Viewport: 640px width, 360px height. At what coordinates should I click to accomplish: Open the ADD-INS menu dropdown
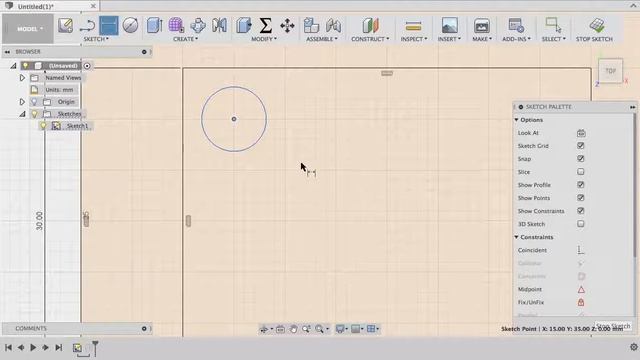click(516, 39)
